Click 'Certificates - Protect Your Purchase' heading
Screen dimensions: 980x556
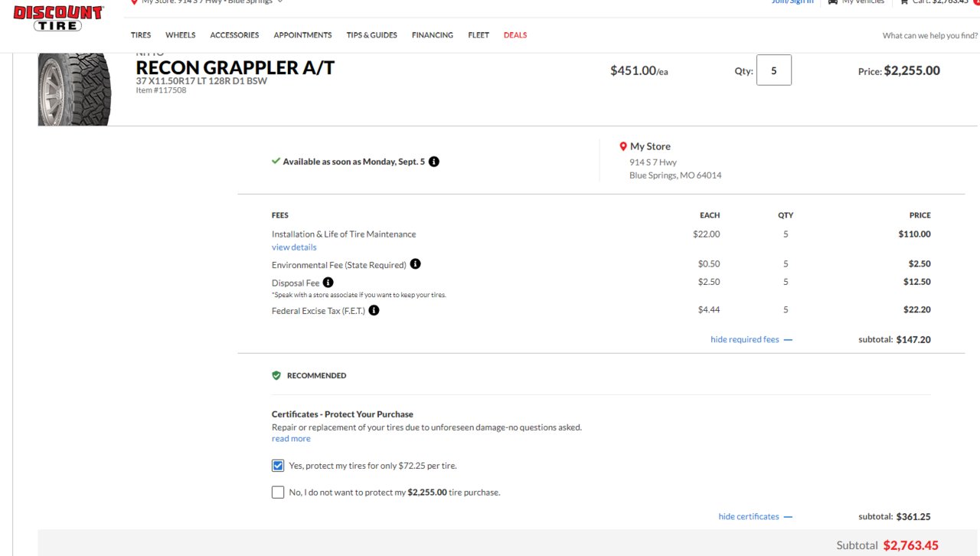tap(342, 414)
